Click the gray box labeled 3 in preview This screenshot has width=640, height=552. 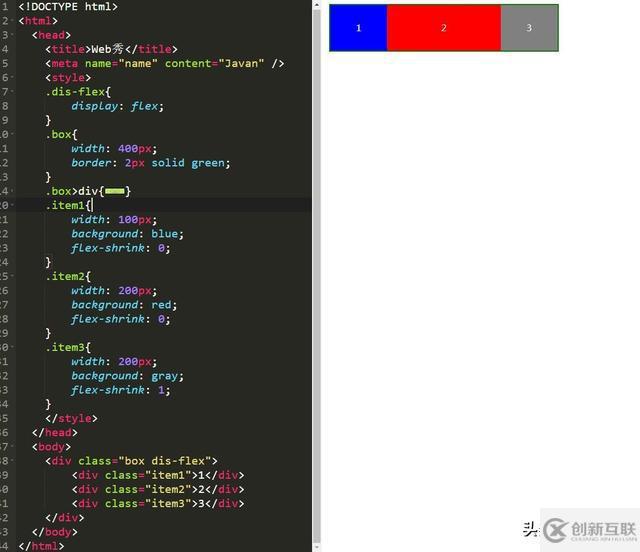pos(529,28)
